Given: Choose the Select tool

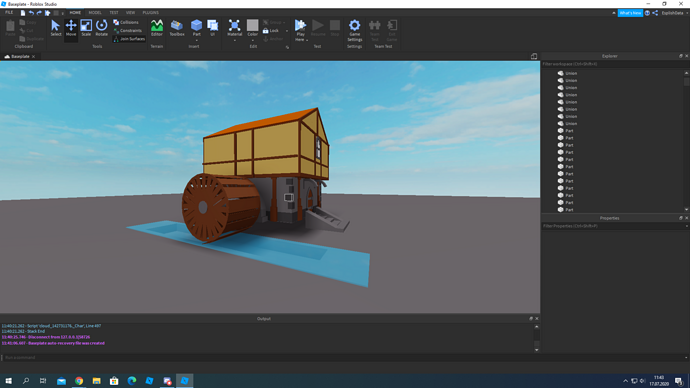Looking at the screenshot, I should [x=55, y=28].
